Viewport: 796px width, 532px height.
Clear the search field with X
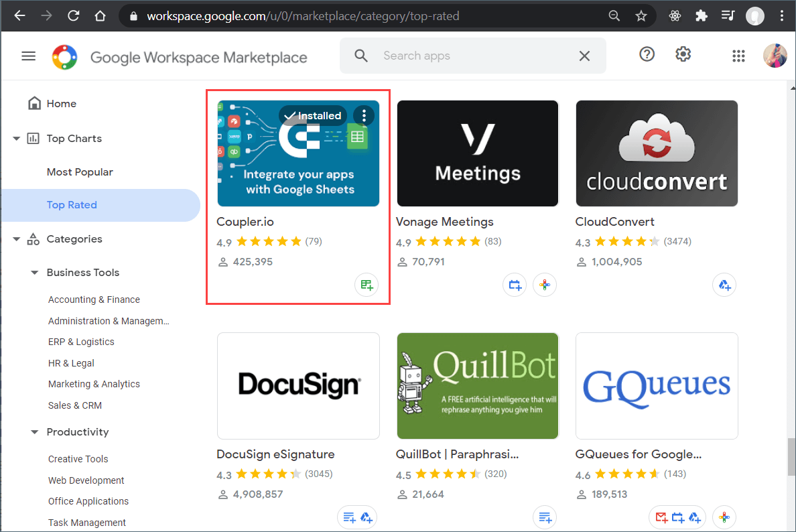pos(584,56)
